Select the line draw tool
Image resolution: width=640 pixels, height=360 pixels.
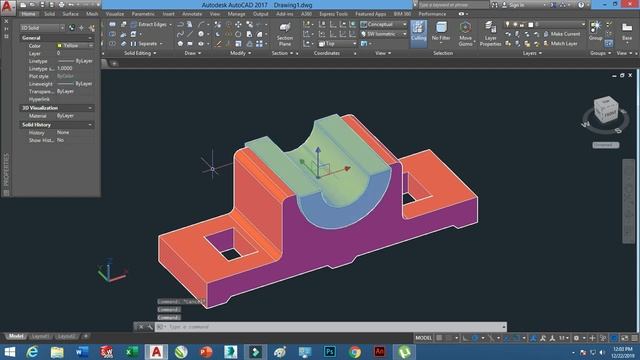pyautogui.click(x=190, y=34)
